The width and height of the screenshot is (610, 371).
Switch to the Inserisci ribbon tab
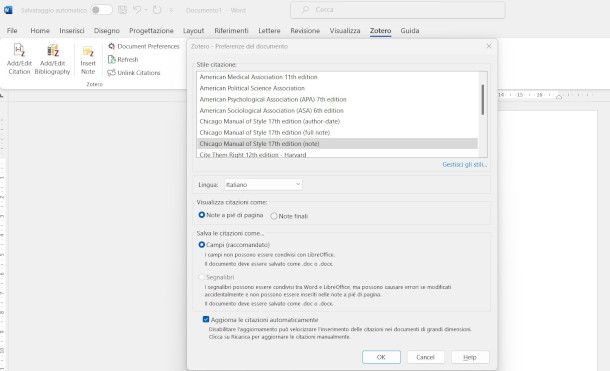click(x=72, y=30)
